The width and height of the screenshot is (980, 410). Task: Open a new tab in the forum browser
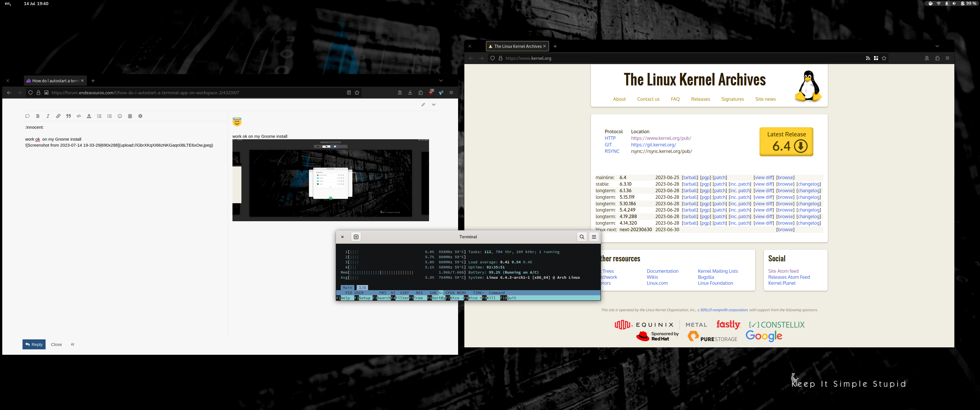[93, 81]
